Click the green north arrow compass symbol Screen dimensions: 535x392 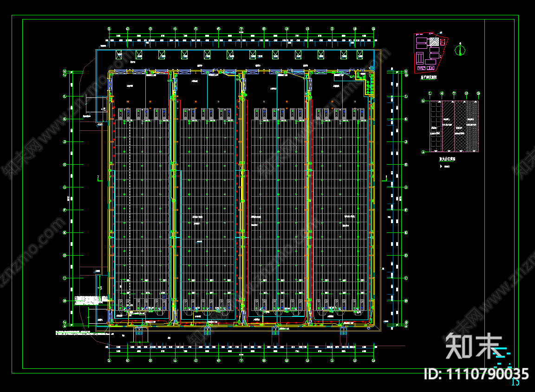click(x=460, y=50)
